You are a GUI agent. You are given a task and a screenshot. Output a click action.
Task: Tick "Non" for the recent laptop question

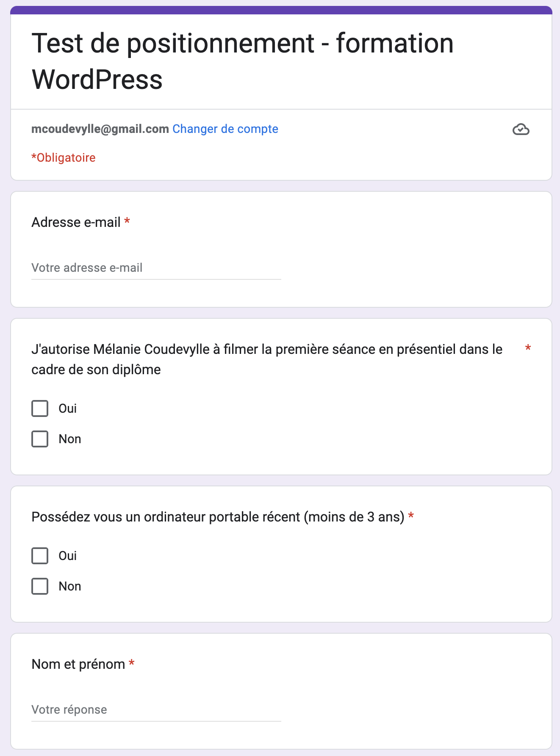click(40, 586)
